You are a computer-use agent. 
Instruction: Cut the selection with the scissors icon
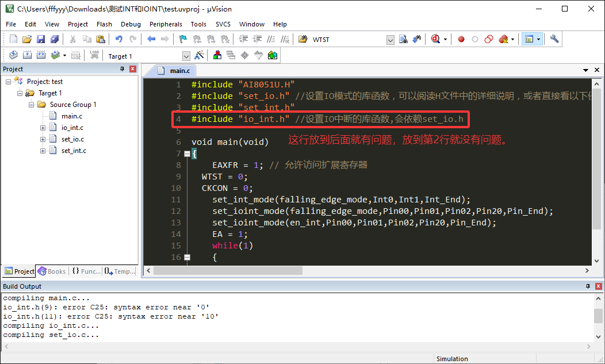[x=72, y=39]
